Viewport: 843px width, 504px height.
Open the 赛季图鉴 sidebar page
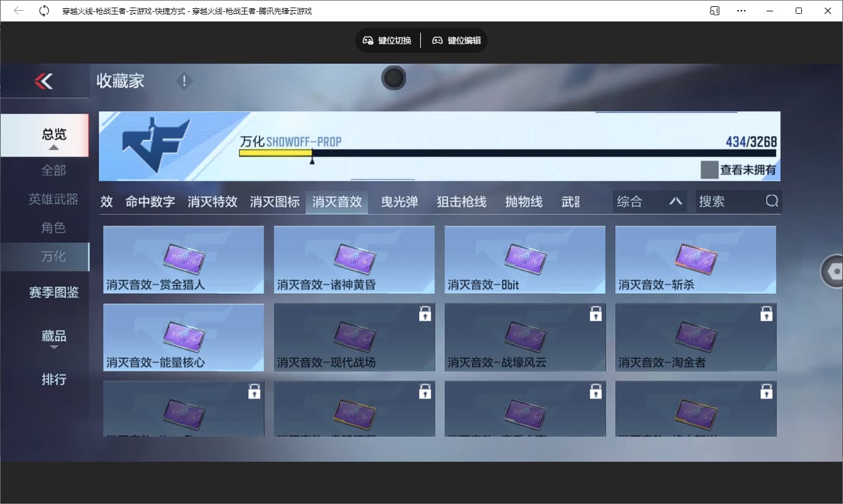tap(54, 292)
